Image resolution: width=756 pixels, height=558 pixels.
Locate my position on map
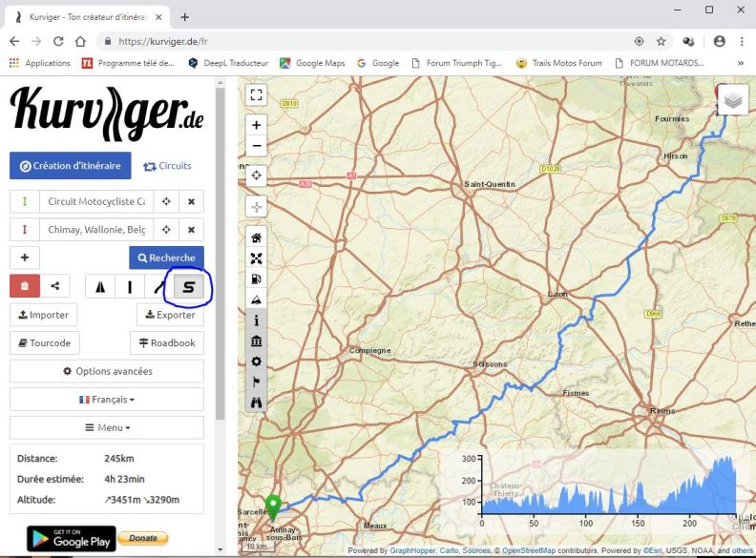(257, 176)
